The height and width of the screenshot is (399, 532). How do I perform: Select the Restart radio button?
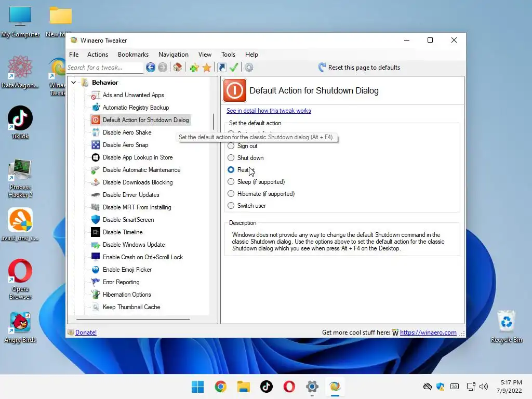click(x=231, y=170)
